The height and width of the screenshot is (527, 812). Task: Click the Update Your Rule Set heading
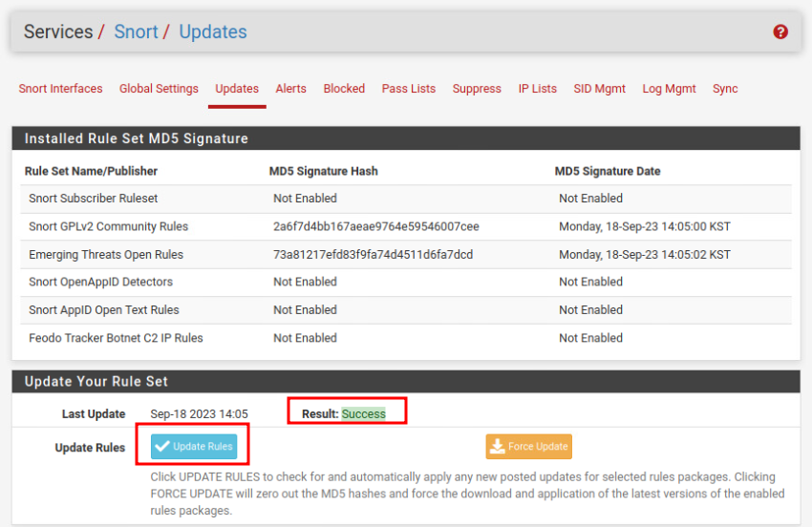coord(96,381)
